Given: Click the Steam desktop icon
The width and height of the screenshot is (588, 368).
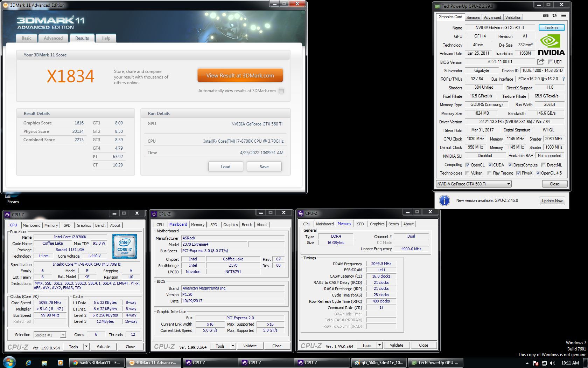Looking at the screenshot, I should point(13,198).
